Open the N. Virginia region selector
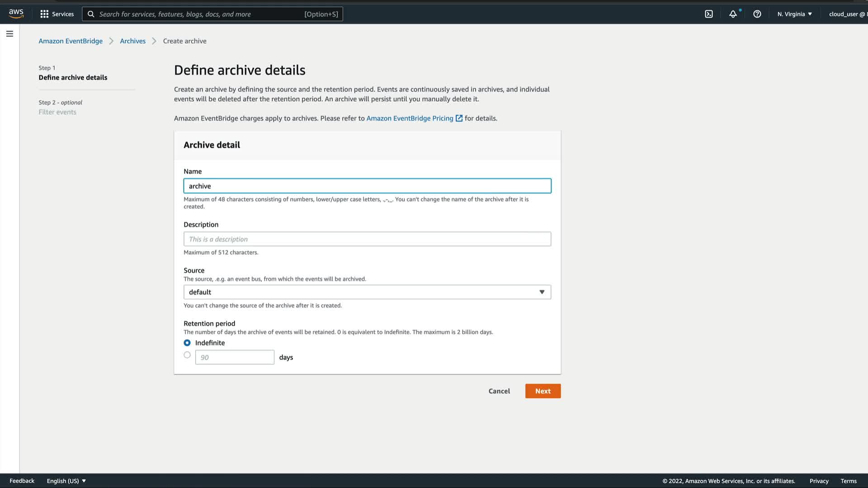 point(794,14)
